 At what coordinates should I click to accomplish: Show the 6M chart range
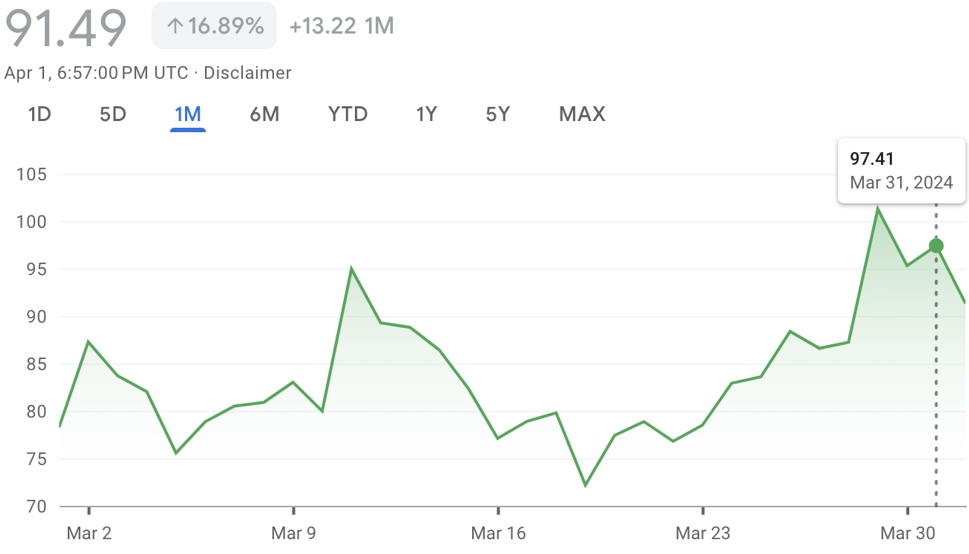coord(264,114)
